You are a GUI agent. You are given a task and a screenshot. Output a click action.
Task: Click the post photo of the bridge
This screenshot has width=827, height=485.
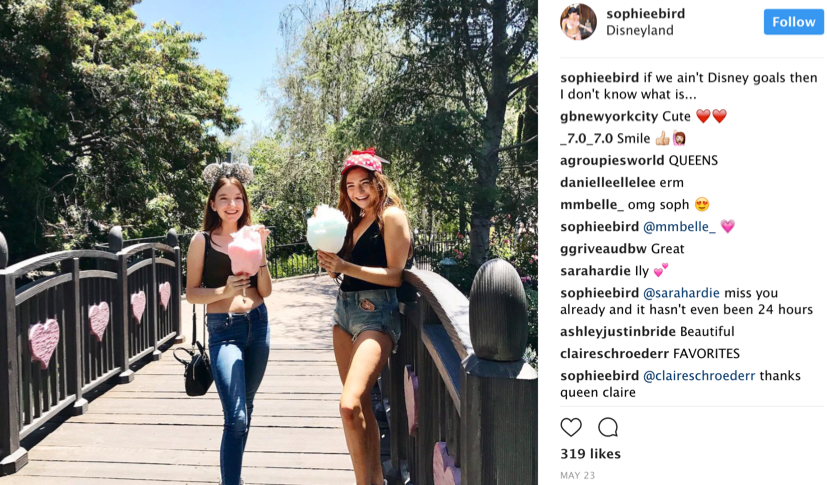[x=269, y=242]
